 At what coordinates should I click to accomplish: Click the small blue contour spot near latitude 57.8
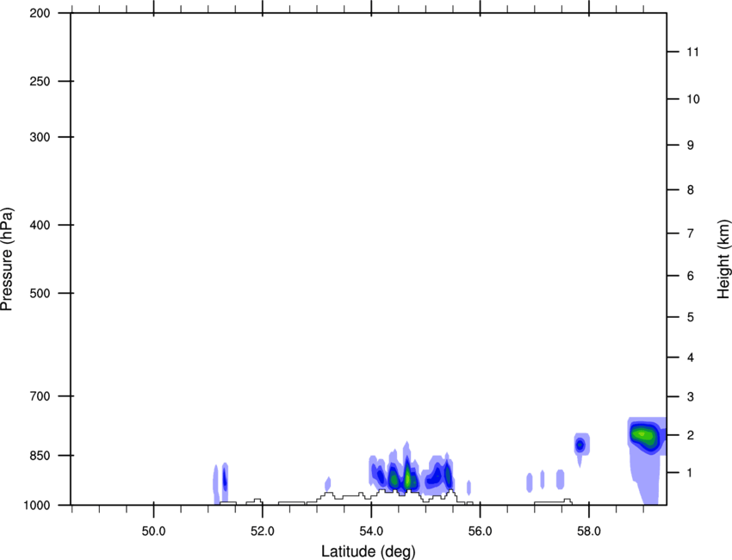(580, 445)
